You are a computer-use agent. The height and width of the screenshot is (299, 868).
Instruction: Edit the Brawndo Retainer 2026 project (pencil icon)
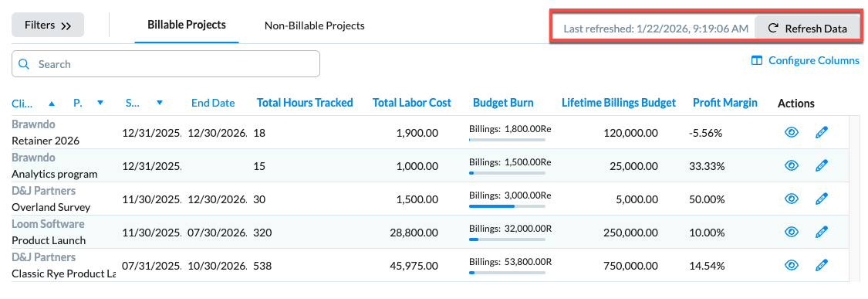[822, 132]
